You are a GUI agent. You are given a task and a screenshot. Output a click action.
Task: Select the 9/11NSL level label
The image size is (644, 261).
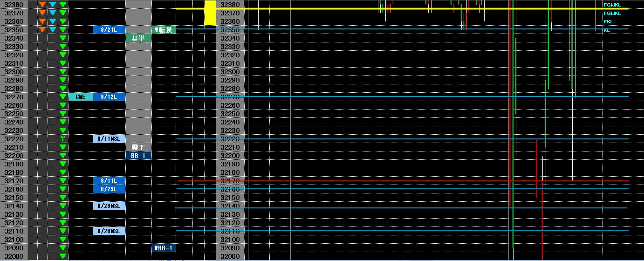coord(109,139)
